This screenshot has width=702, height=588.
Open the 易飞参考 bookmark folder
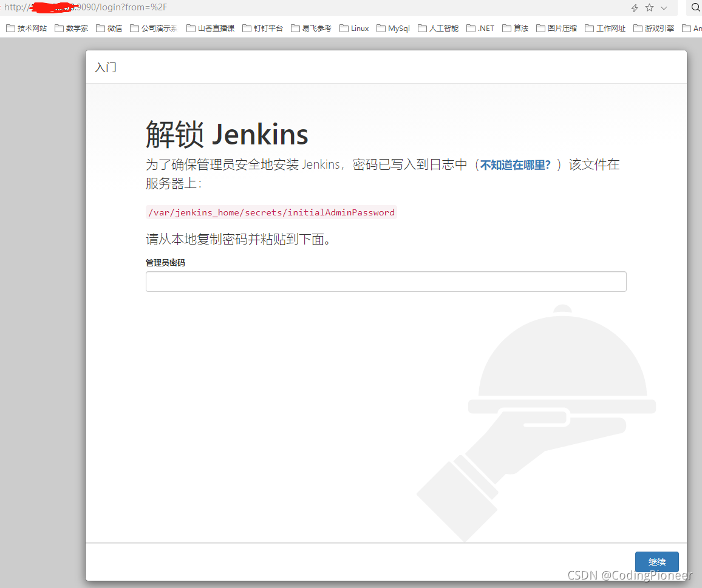coord(311,28)
